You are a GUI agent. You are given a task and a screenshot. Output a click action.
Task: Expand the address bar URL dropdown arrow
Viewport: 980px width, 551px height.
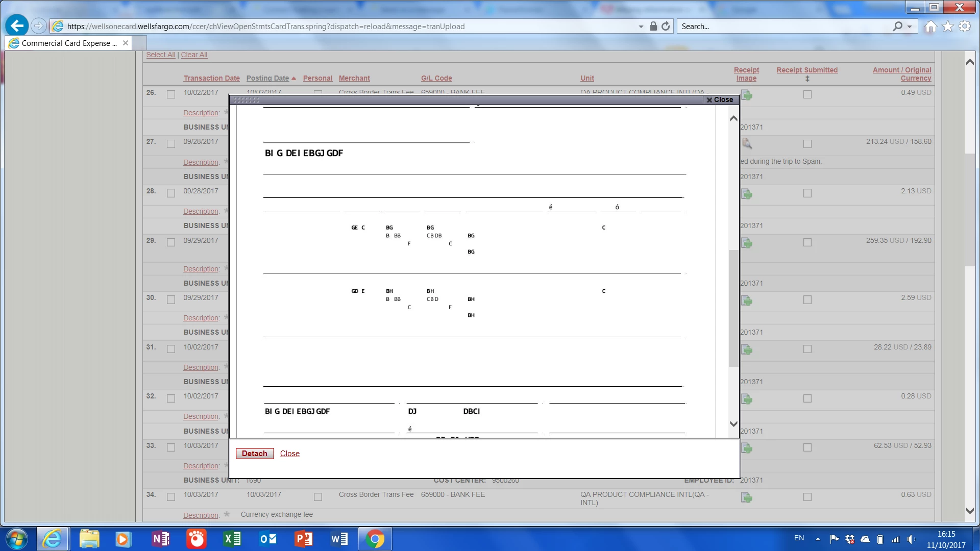(641, 27)
